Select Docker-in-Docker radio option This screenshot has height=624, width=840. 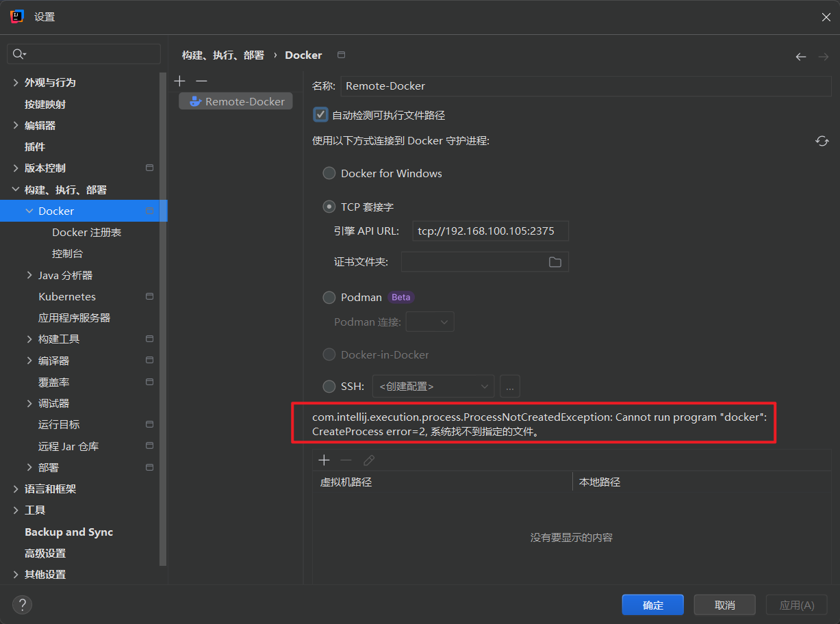coord(329,354)
